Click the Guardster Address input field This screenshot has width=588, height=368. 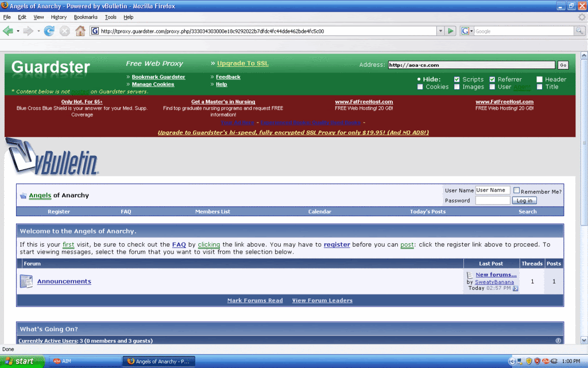[471, 65]
